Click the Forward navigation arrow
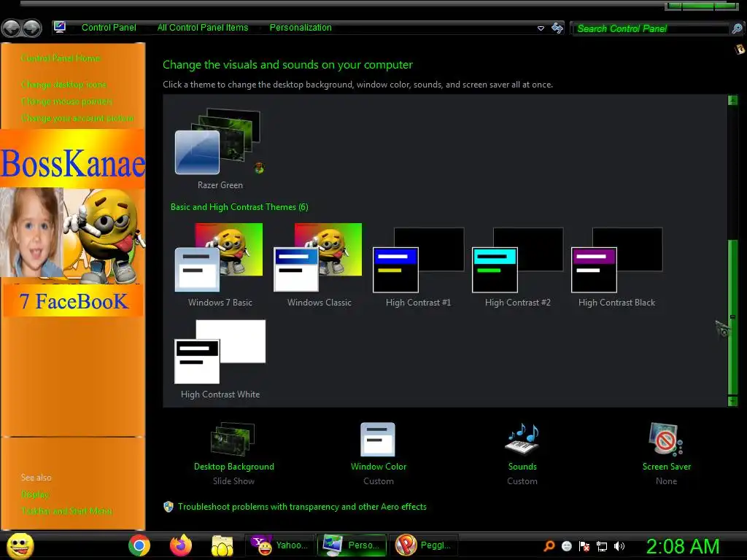Image resolution: width=747 pixels, height=560 pixels. point(32,28)
